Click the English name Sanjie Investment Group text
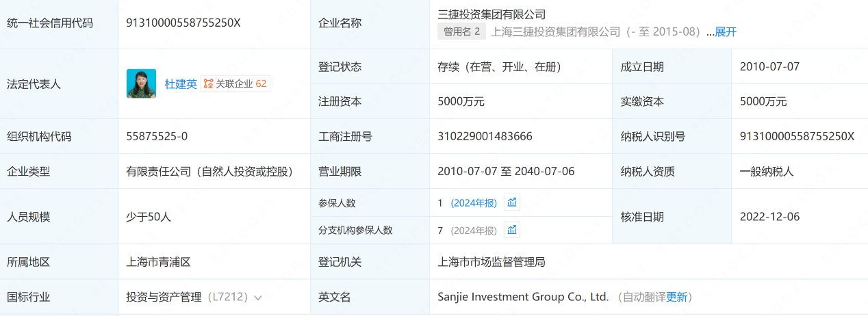 [523, 297]
